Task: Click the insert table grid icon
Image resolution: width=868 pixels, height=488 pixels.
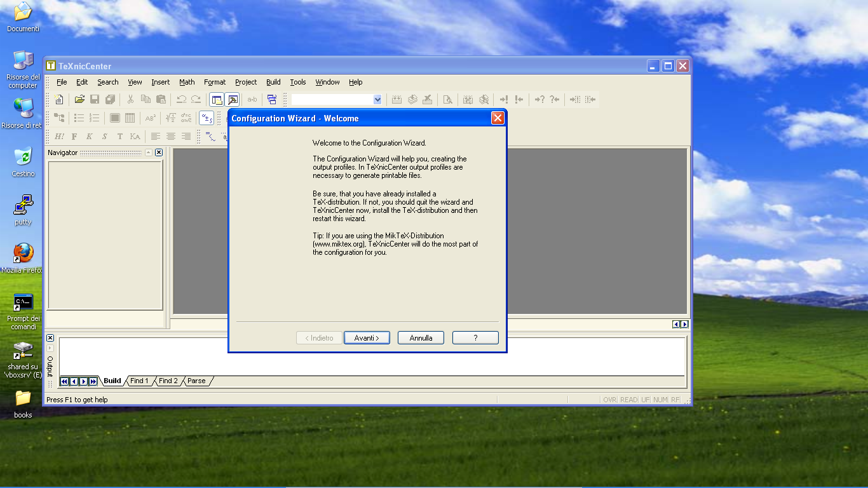Action: click(130, 118)
